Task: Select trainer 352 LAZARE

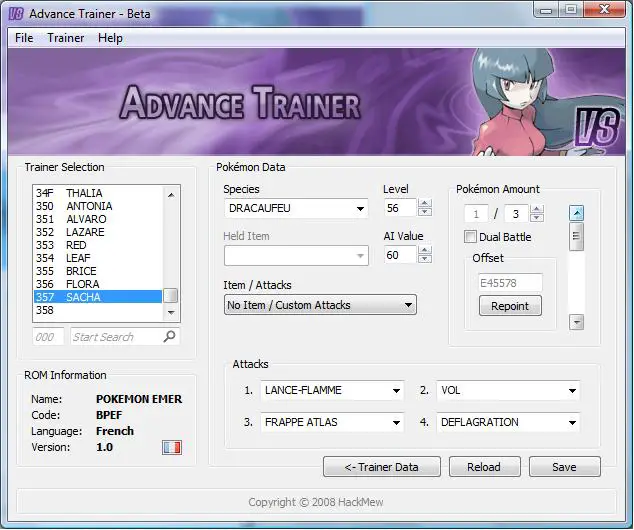Action: [x=98, y=232]
